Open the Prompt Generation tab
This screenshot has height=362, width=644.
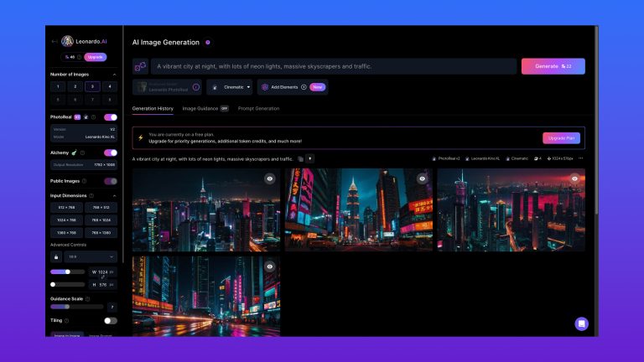pyautogui.click(x=258, y=108)
